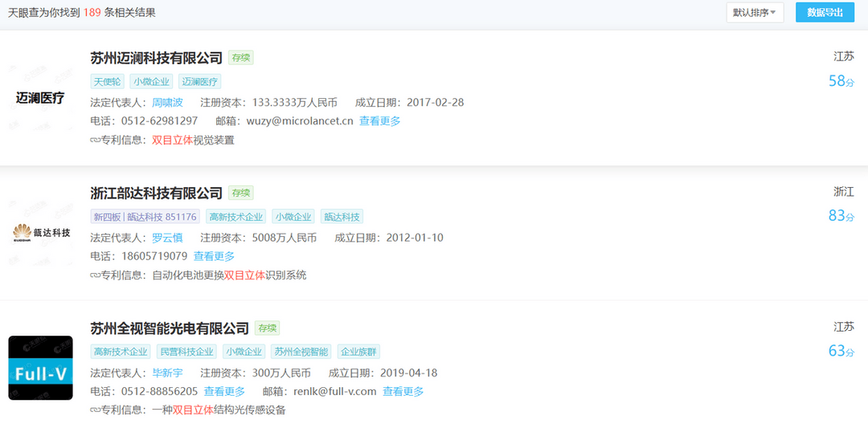Screen dimensions: 868x424
Task: Click 查看更多 after the microlancet email
Action: (379, 121)
